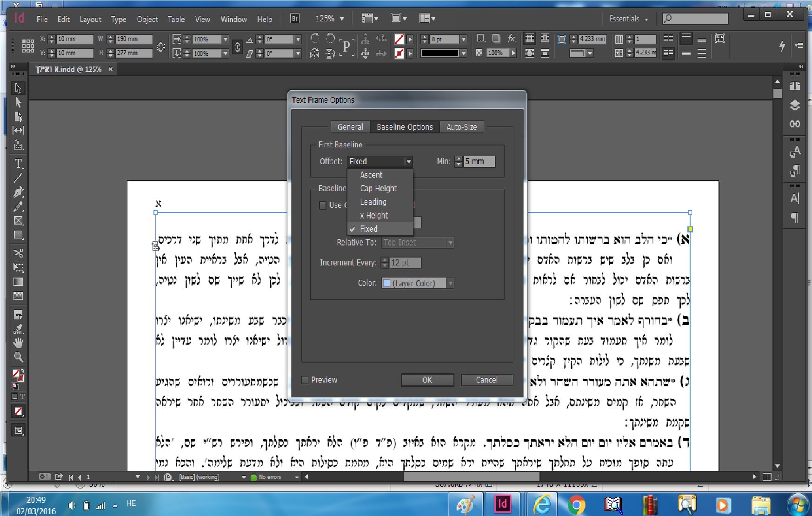Image resolution: width=812 pixels, height=516 pixels.
Task: Open the Layers panel icon
Action: coord(795,105)
